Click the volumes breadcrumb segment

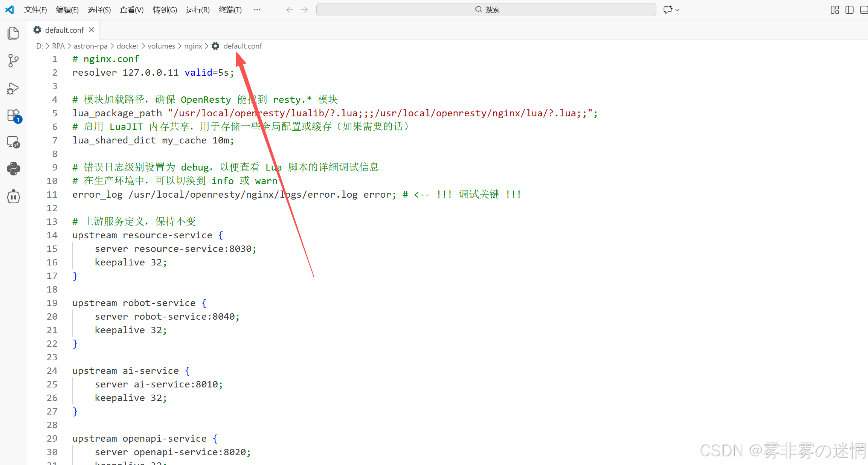coord(161,46)
